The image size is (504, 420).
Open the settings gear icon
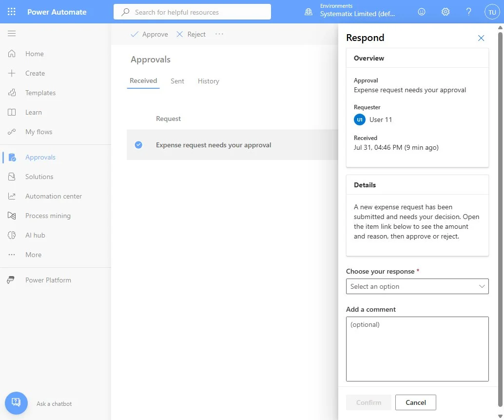(446, 12)
